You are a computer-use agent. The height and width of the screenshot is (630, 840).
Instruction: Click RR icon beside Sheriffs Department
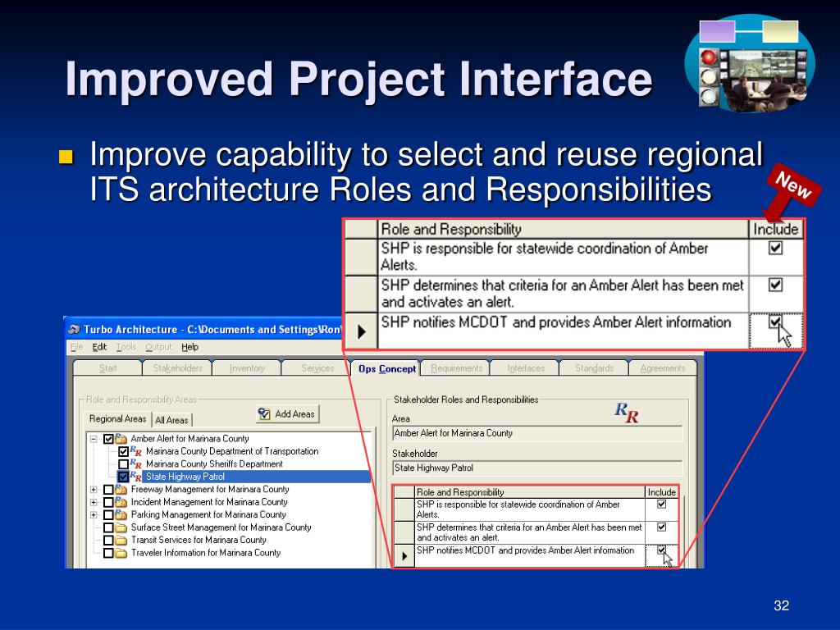[135, 464]
